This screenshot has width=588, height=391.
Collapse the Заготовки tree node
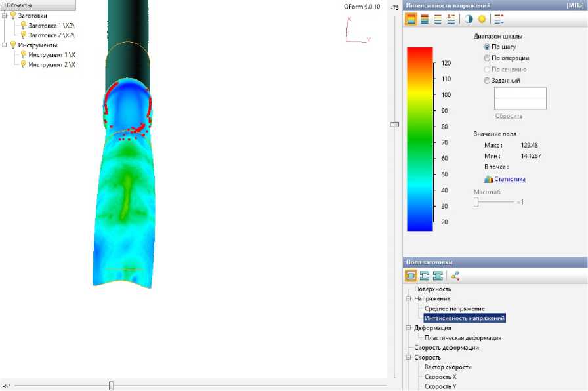click(5, 16)
